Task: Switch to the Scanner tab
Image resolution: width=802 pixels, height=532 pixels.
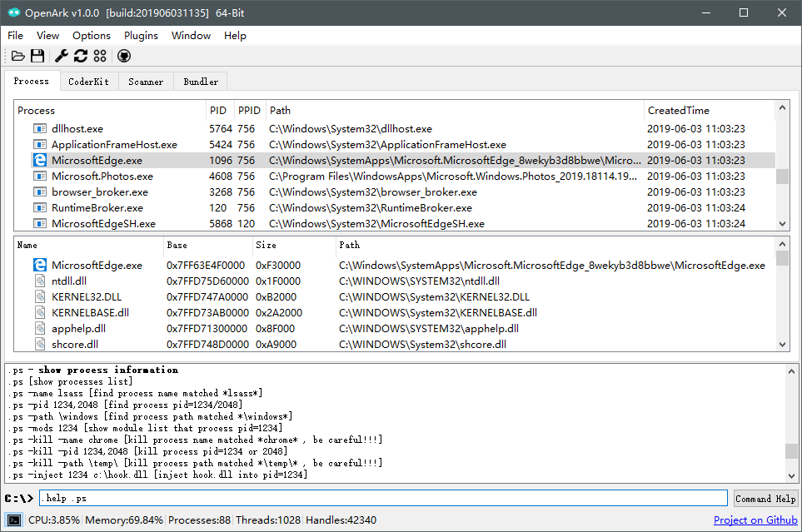Action: click(146, 82)
